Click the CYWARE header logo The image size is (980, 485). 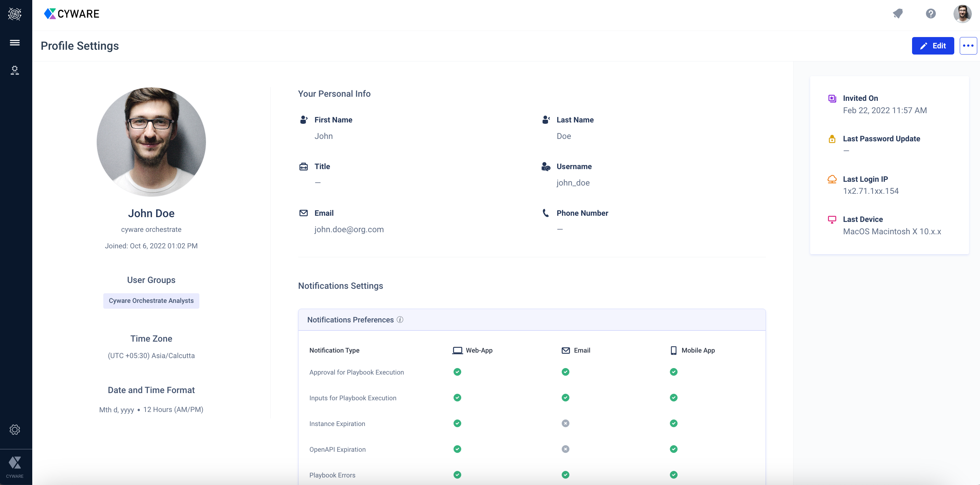71,14
